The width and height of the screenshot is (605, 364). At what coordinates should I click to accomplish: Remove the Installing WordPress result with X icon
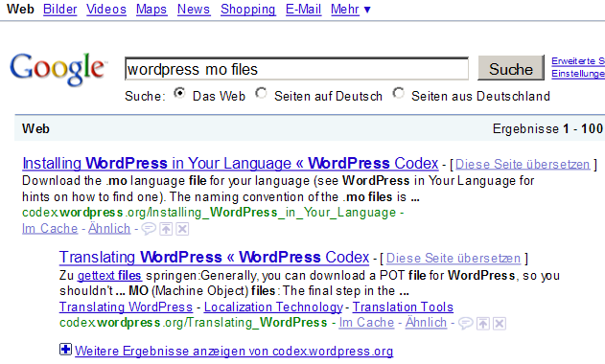coord(182,229)
